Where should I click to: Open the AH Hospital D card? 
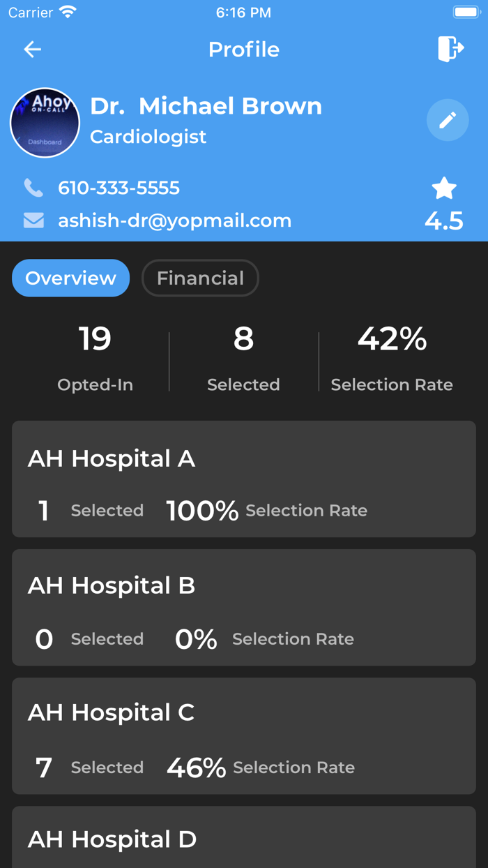click(x=244, y=839)
